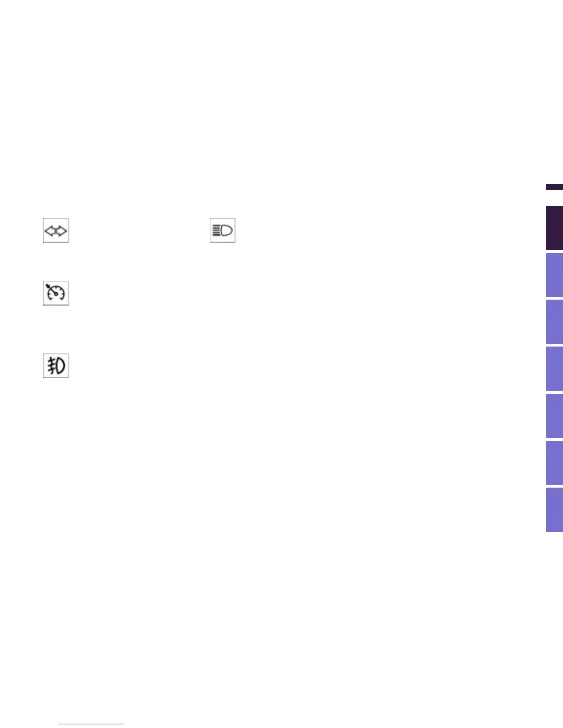Switch to the fifth light purple side tab
563x728 pixels.
pyautogui.click(x=554, y=462)
